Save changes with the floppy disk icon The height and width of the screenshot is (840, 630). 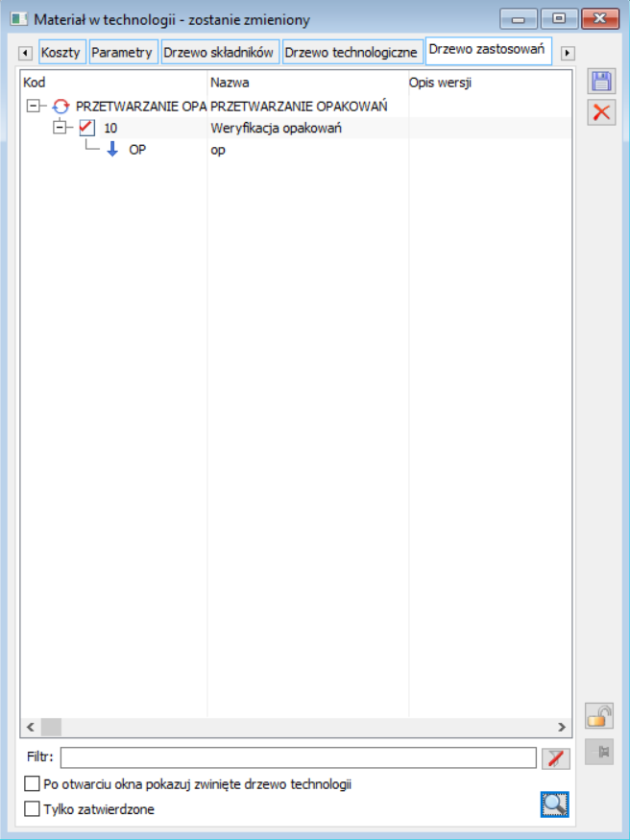[601, 82]
